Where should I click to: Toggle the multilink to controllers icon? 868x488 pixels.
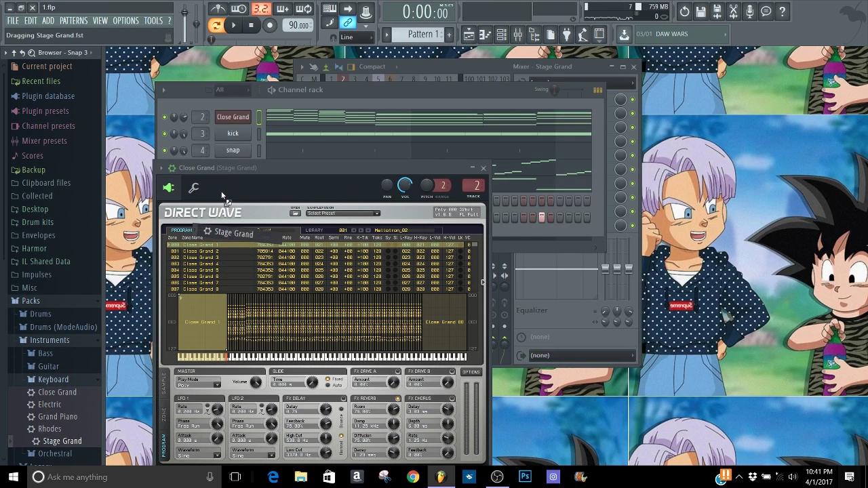[348, 23]
